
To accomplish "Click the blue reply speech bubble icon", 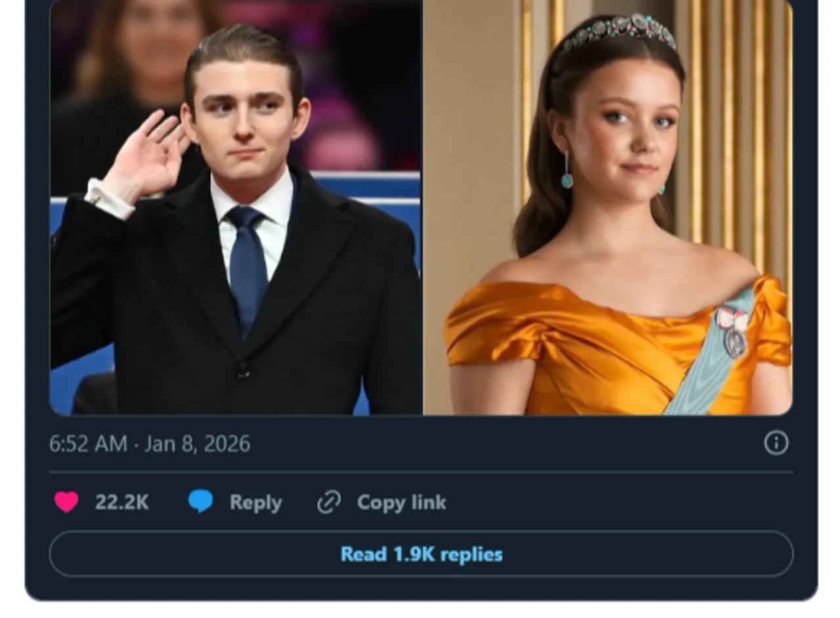I will [201, 502].
